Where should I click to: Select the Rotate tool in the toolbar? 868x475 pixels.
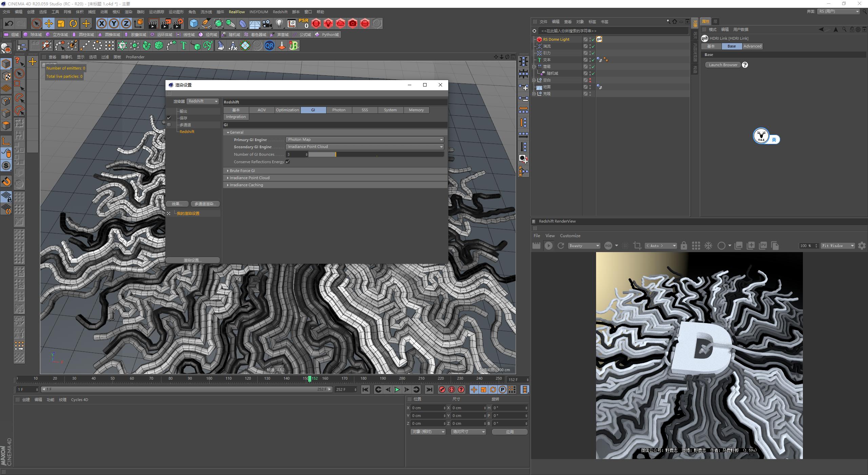click(73, 23)
